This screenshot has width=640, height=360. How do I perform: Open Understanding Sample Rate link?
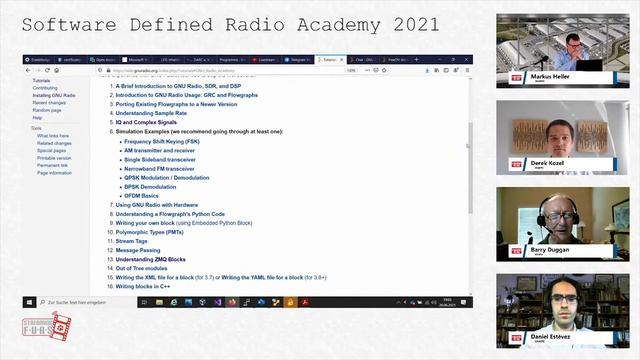point(151,113)
